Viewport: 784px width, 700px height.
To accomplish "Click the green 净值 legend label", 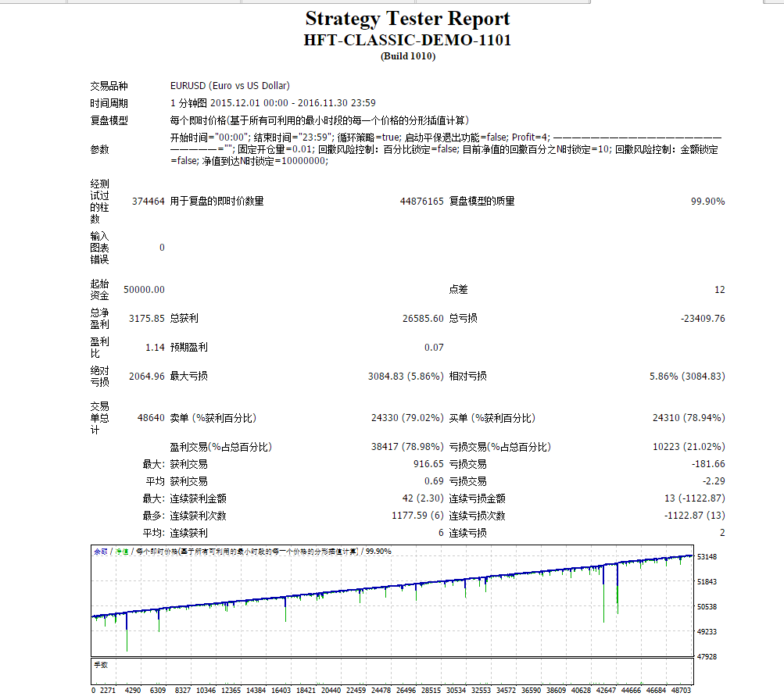I will [x=121, y=552].
